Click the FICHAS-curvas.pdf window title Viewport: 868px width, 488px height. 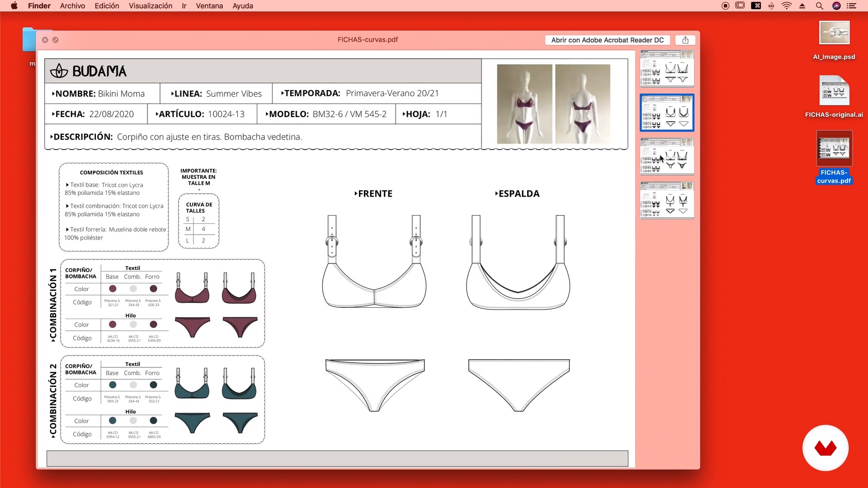tap(368, 39)
